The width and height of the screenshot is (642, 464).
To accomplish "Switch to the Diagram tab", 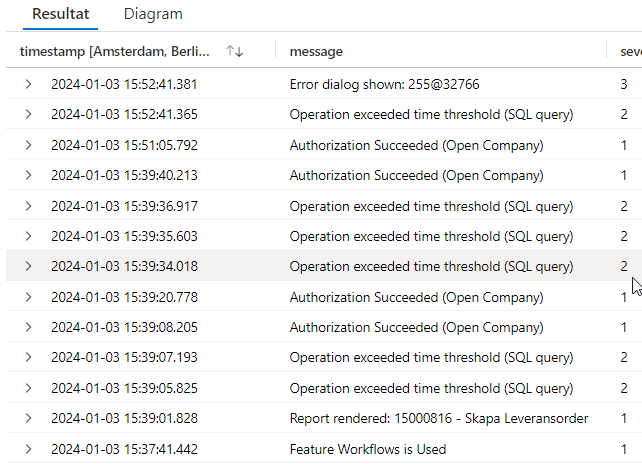I will pyautogui.click(x=153, y=14).
